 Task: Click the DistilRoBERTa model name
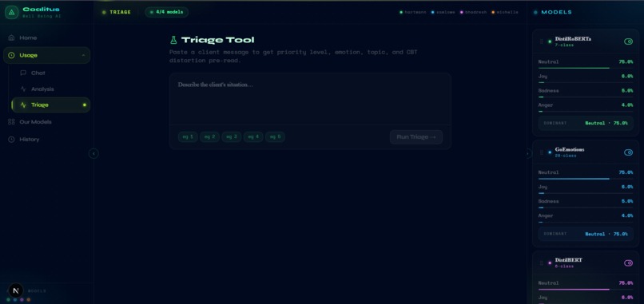click(573, 39)
